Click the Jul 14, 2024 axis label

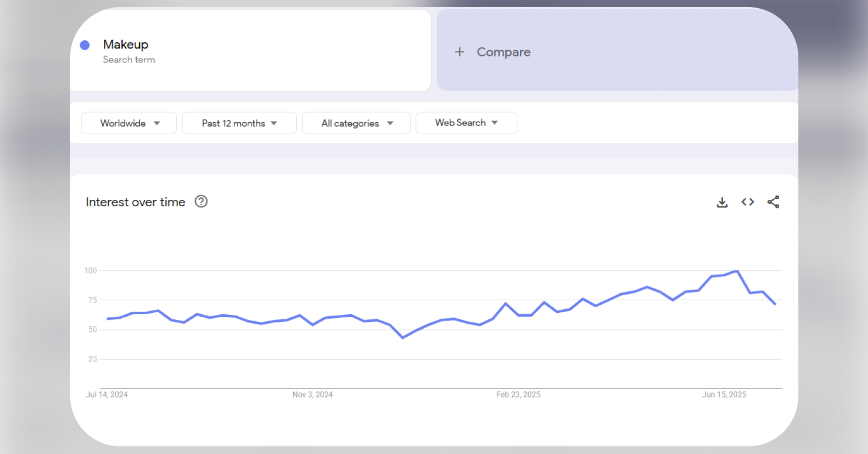click(107, 394)
